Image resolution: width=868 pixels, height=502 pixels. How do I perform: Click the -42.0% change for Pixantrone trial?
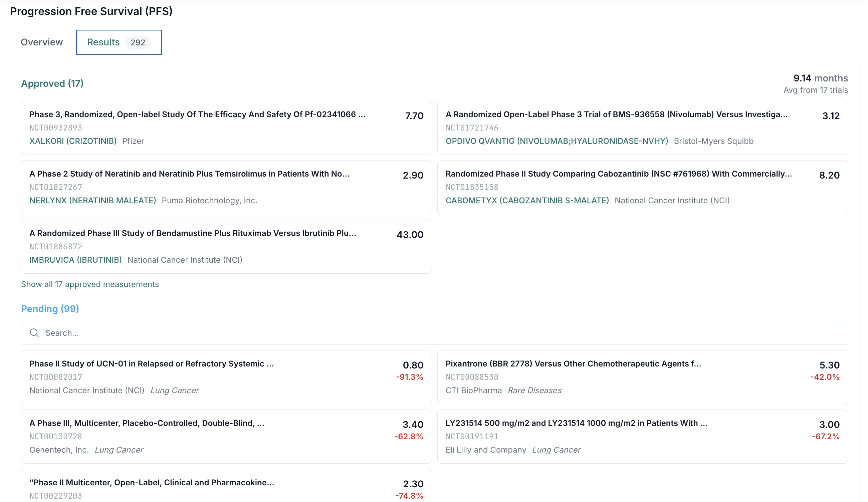[825, 377]
